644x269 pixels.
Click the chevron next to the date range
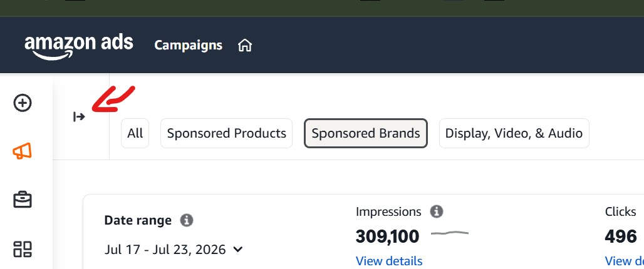pyautogui.click(x=238, y=250)
